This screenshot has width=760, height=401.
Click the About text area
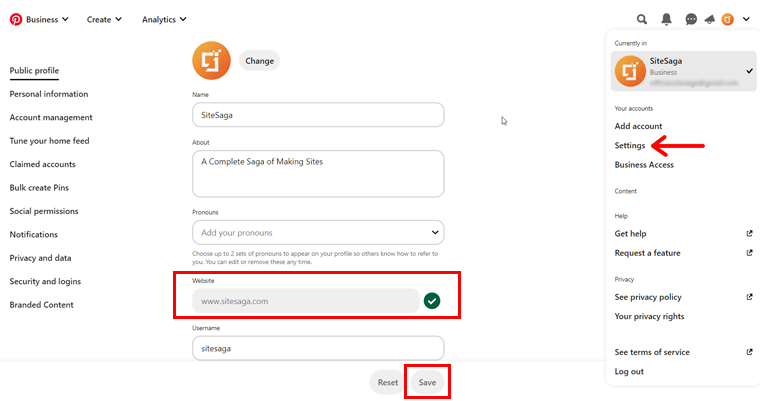[318, 174]
